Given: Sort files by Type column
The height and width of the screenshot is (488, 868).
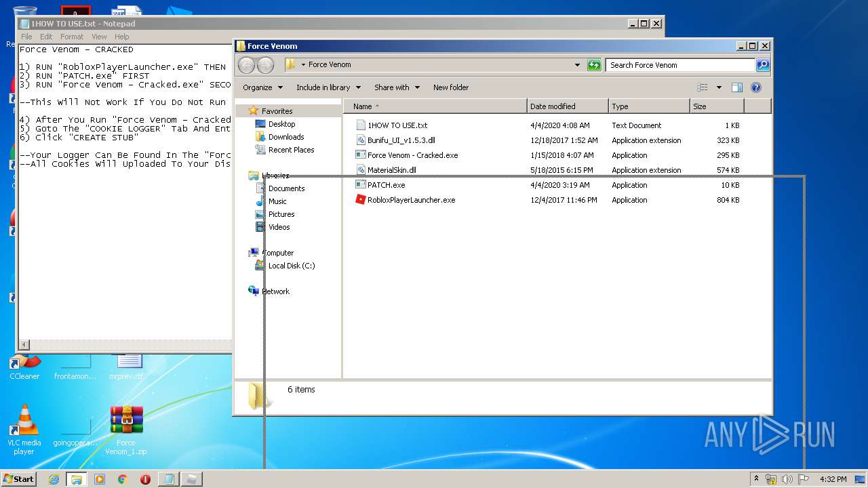Looking at the screenshot, I should coord(649,106).
